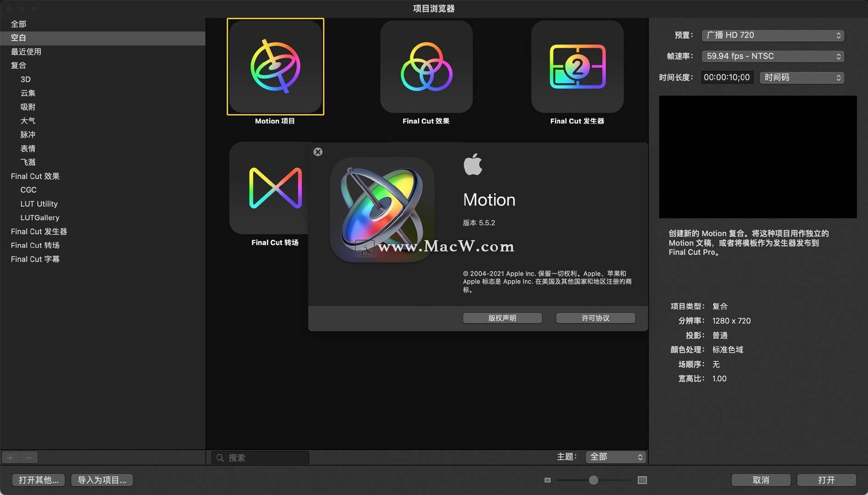Image resolution: width=868 pixels, height=495 pixels.
Task: Select the Motion 项目 template icon
Action: pyautogui.click(x=275, y=67)
